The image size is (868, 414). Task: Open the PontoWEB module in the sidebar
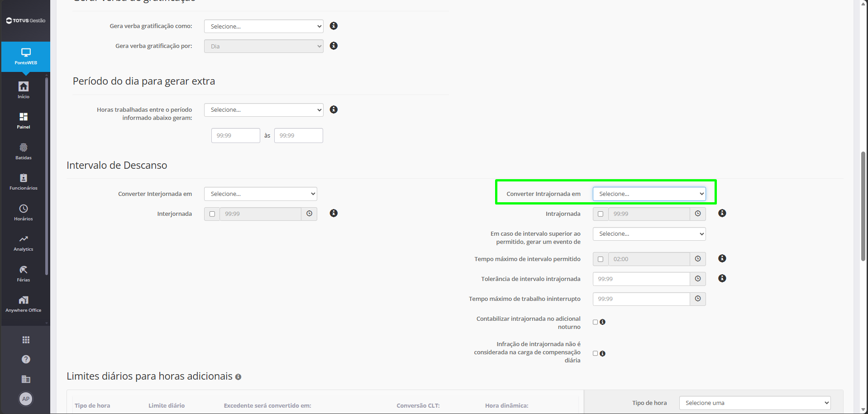coord(26,57)
